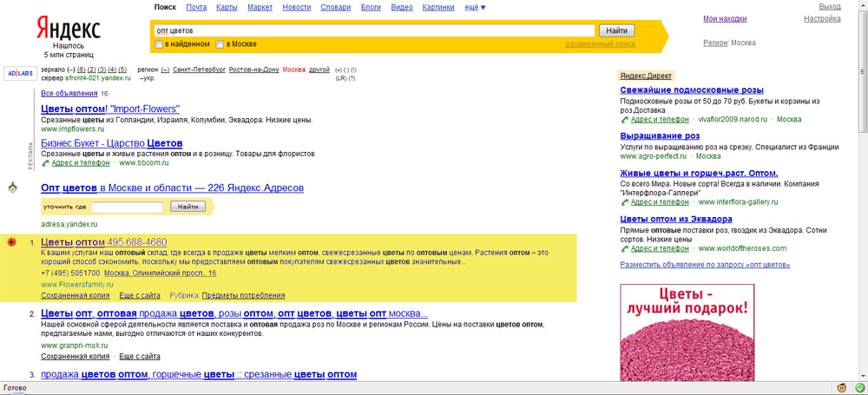868x395 pixels.
Task: Open ad 'Цветы оптом! Import-Flowers'
Action: [x=110, y=109]
